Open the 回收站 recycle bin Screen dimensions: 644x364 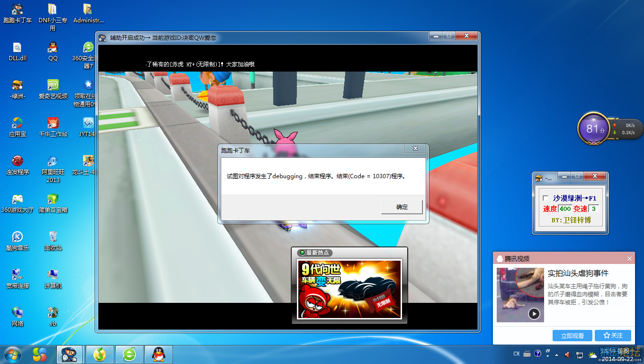[53, 241]
